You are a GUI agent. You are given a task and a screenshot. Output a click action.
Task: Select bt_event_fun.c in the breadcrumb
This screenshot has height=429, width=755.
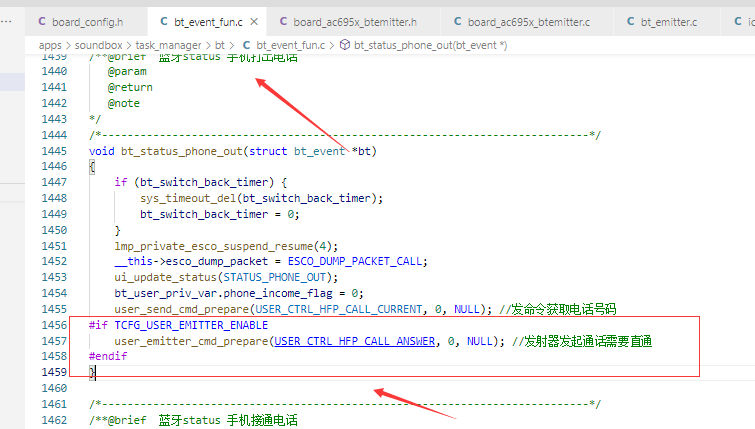[x=290, y=45]
